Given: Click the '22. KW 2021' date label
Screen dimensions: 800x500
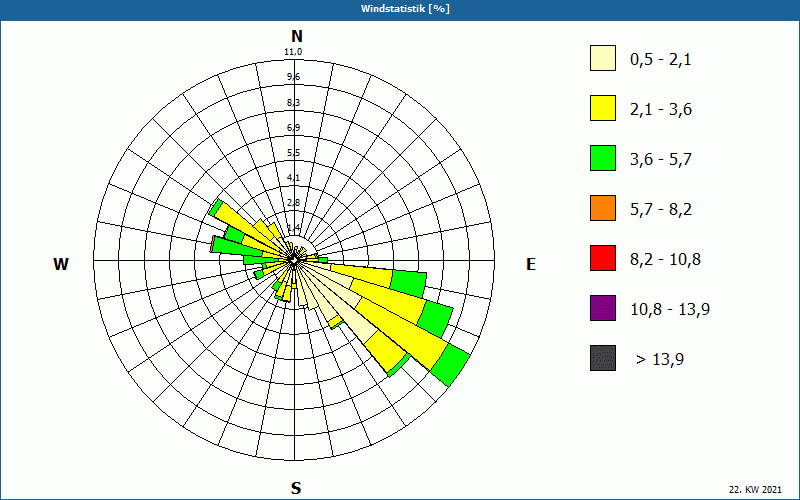Looking at the screenshot, I should coord(755,489).
